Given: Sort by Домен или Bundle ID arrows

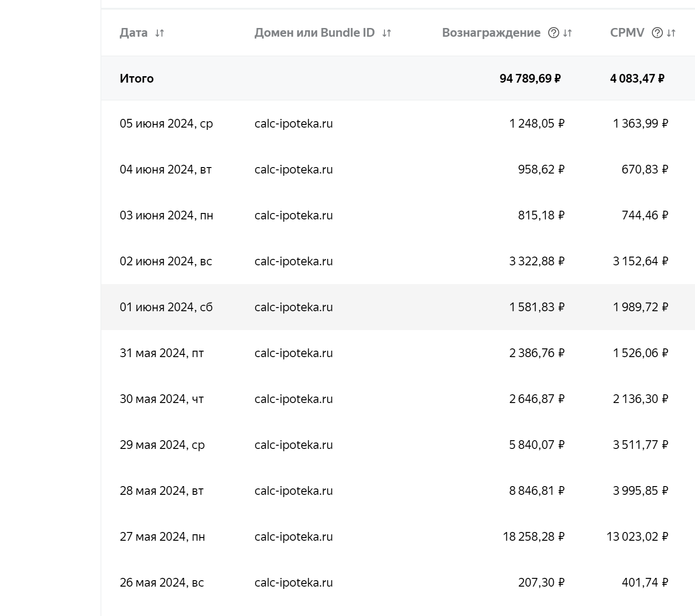Looking at the screenshot, I should (387, 33).
